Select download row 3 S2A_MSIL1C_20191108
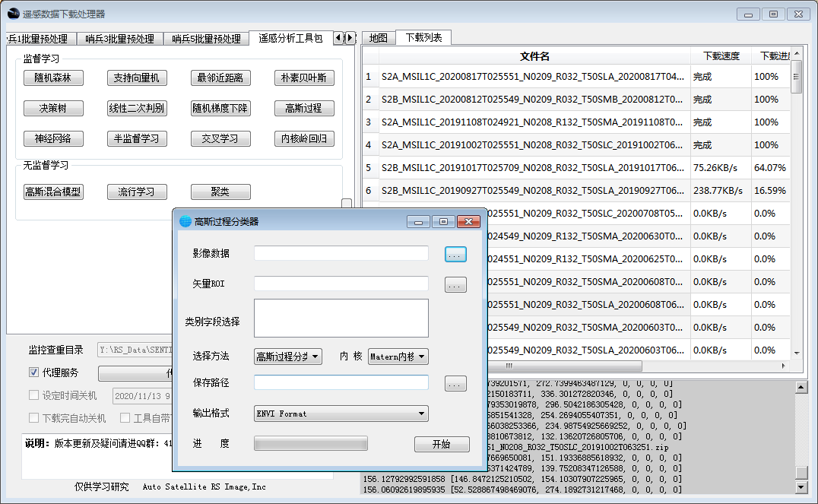 coord(576,122)
